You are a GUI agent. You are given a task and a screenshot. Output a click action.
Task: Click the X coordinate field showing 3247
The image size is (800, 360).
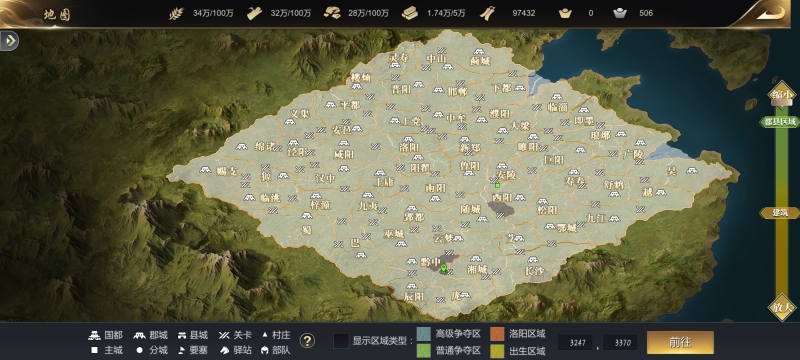pos(576,343)
